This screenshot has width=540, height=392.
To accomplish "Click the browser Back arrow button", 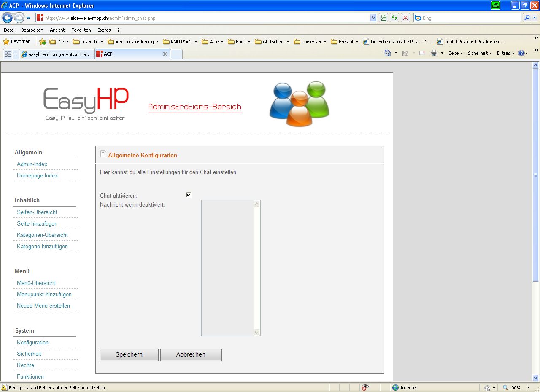I will point(7,18).
